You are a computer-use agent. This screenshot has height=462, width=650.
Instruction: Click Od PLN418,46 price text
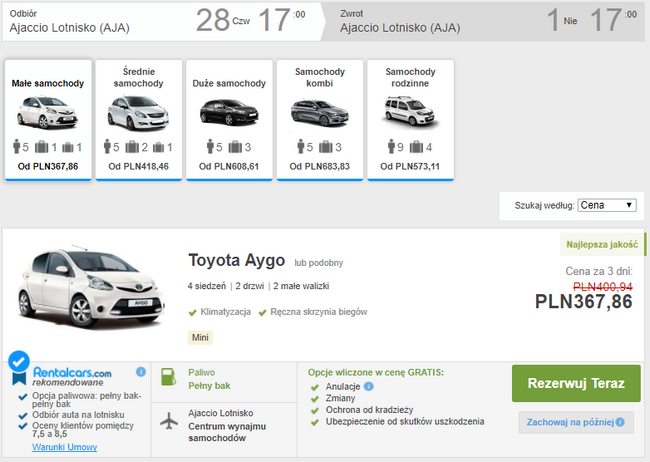click(x=138, y=166)
